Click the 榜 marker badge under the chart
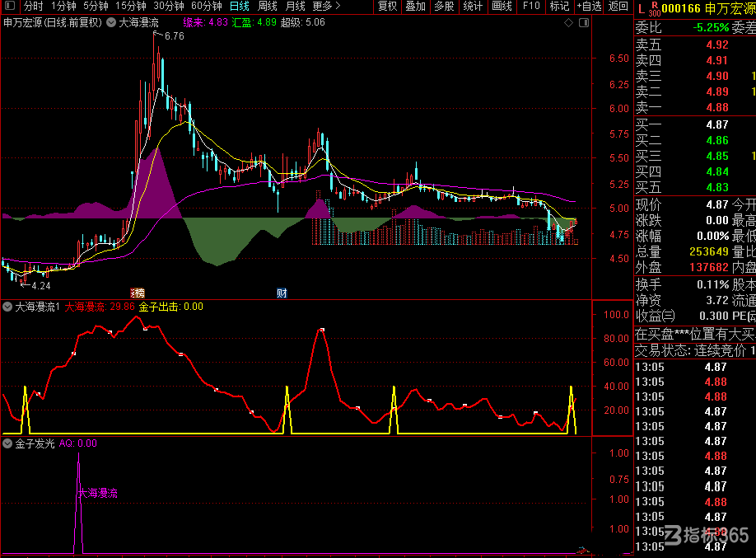 pos(138,293)
